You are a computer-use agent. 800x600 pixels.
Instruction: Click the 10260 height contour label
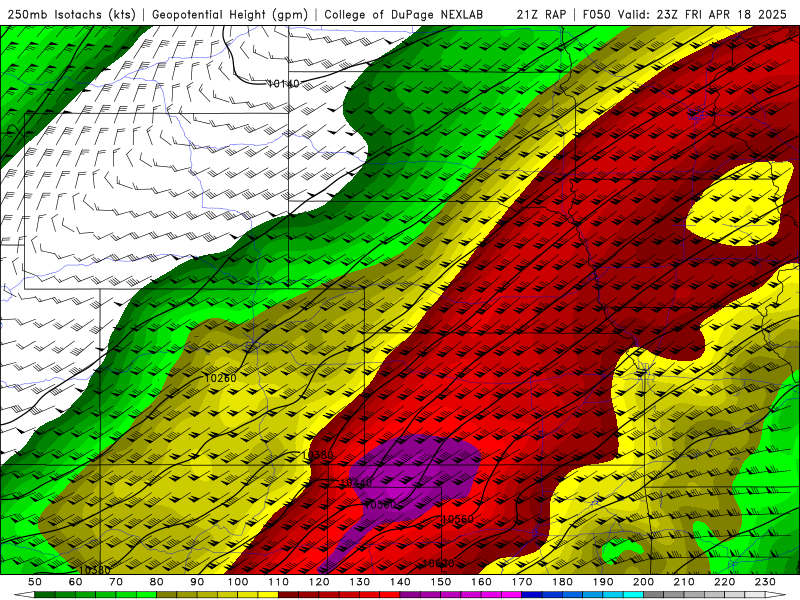click(220, 378)
